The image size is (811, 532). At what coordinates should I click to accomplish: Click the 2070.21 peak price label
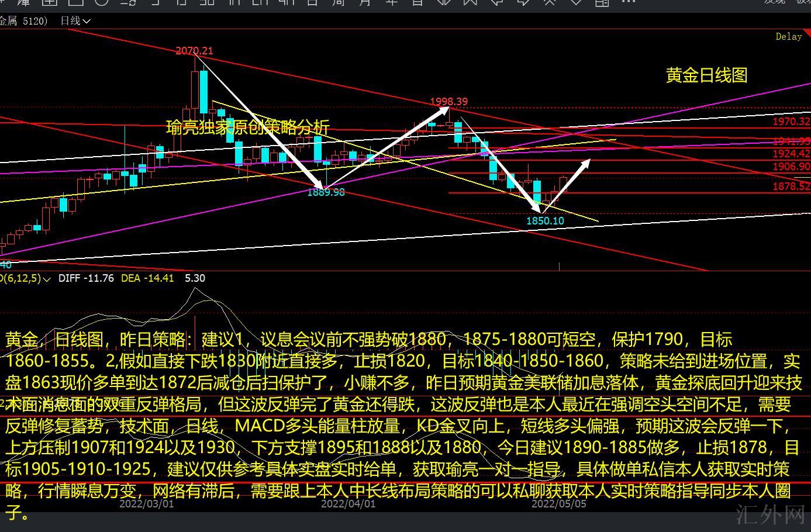pyautogui.click(x=195, y=51)
